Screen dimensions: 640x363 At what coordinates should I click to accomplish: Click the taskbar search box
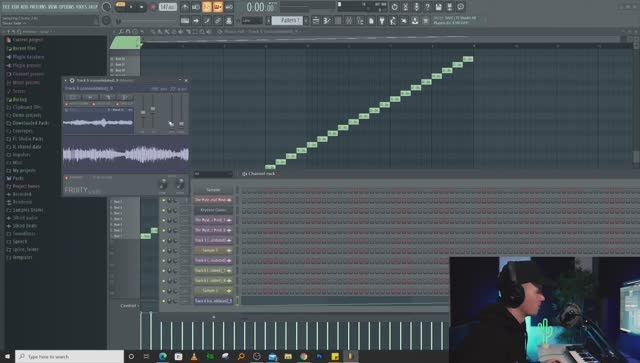(x=69, y=356)
